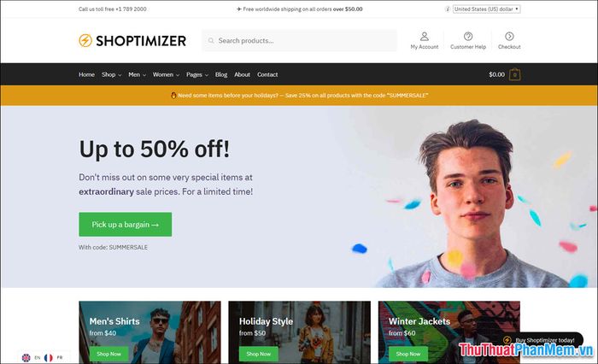598x364 pixels.
Task: Click the search magnifier icon
Action: click(x=211, y=40)
